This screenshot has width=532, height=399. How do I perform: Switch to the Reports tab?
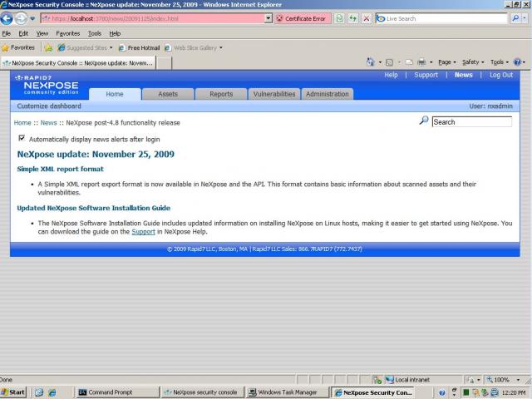coord(221,94)
